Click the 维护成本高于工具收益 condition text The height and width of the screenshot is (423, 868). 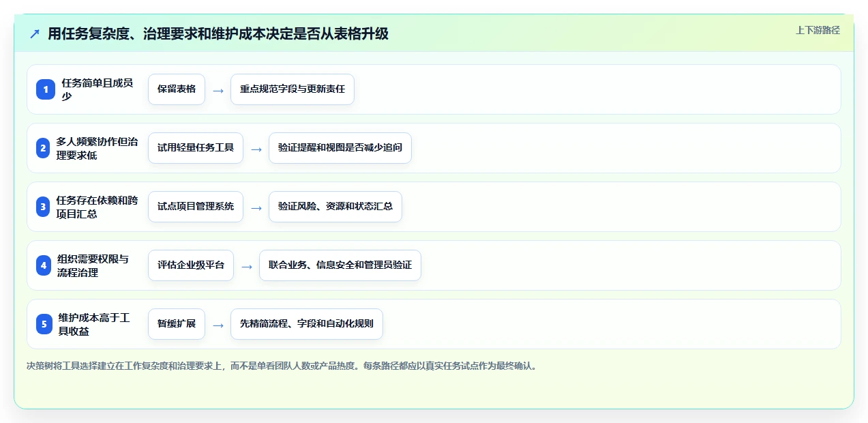pyautogui.click(x=94, y=324)
